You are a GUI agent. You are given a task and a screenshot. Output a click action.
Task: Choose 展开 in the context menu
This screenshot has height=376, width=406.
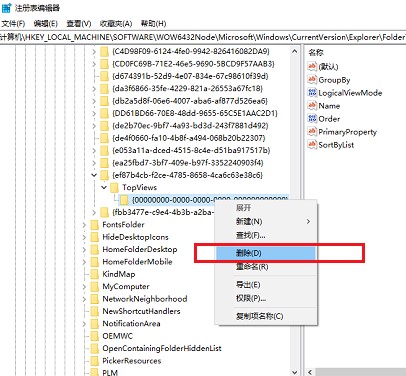(266, 208)
